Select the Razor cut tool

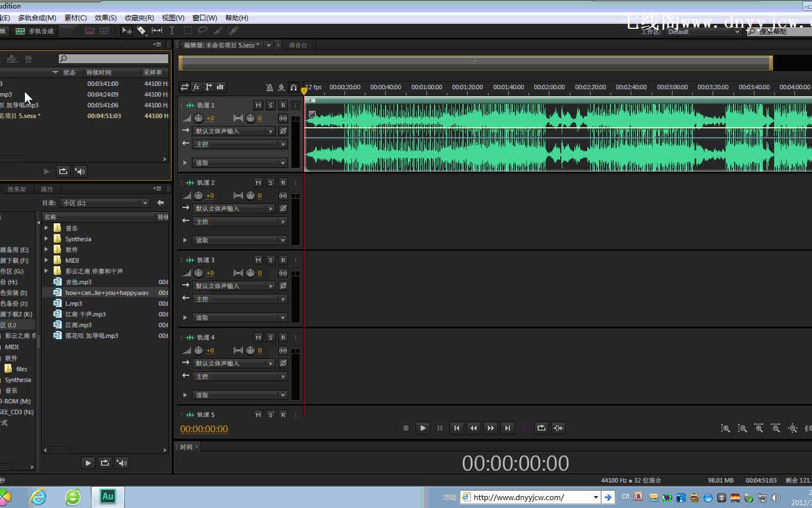tap(142, 31)
